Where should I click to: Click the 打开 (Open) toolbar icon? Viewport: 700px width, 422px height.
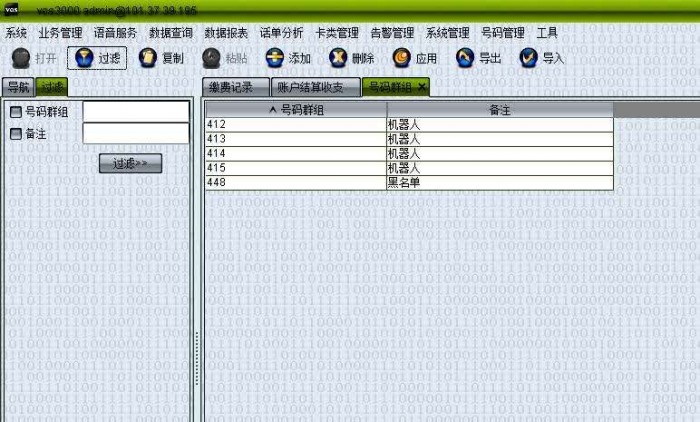[x=21, y=58]
